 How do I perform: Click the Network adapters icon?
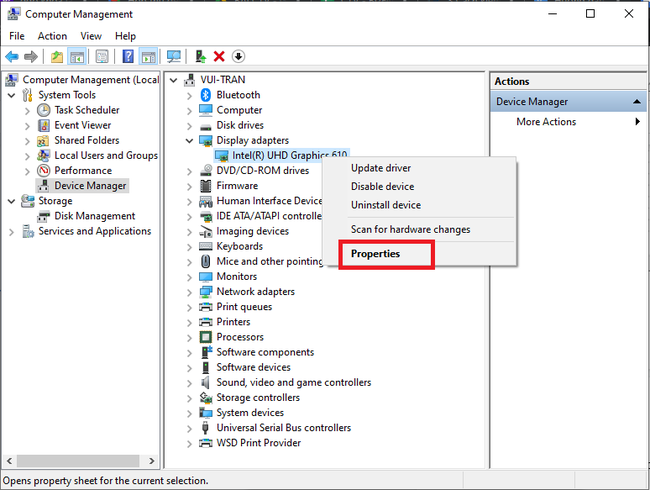206,291
